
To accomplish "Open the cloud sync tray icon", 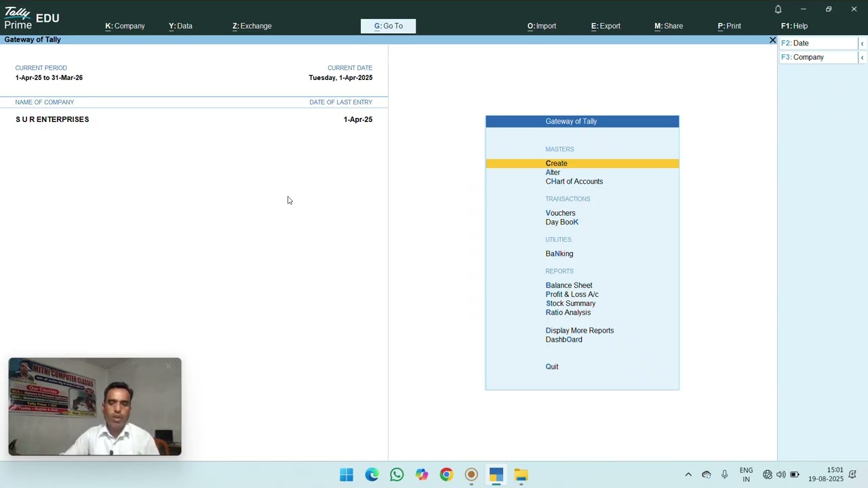I will 707,474.
